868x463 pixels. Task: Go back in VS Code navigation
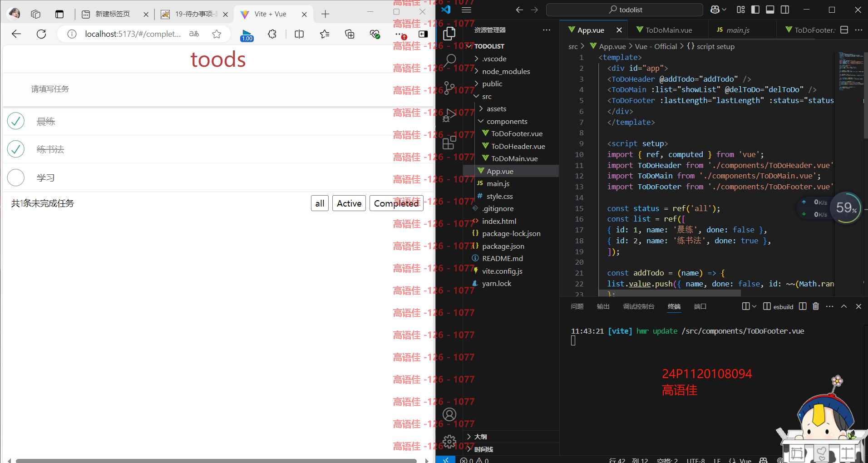pos(519,10)
